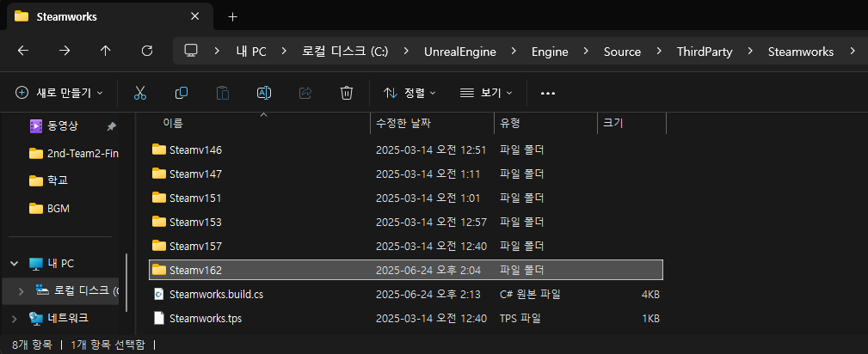Image resolution: width=868 pixels, height=354 pixels.
Task: Open 2nd-Team2-Fin sidebar folder
Action: (73, 153)
